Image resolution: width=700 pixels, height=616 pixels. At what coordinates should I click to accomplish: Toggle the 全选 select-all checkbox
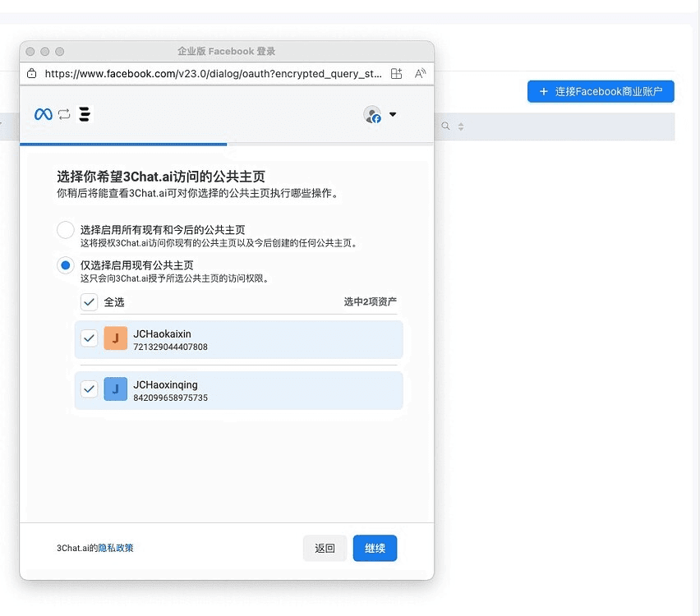click(90, 302)
